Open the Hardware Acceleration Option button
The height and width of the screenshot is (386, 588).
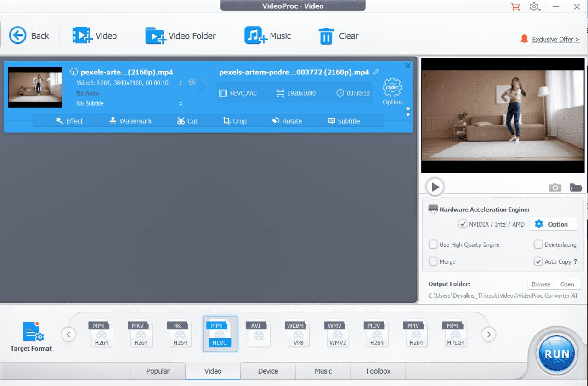(553, 224)
